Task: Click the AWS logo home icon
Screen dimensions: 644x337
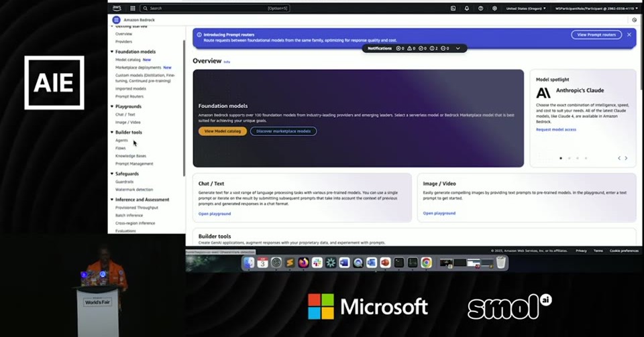Action: [117, 8]
